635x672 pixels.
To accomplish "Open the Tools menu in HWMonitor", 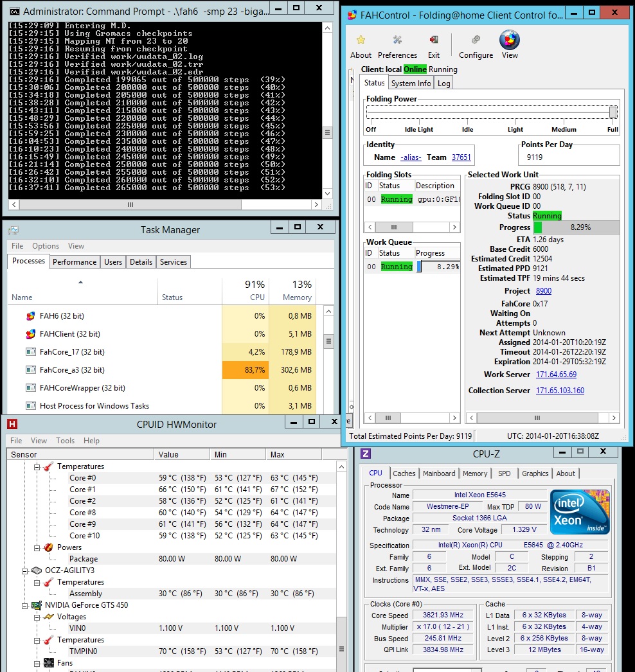I will point(65,441).
